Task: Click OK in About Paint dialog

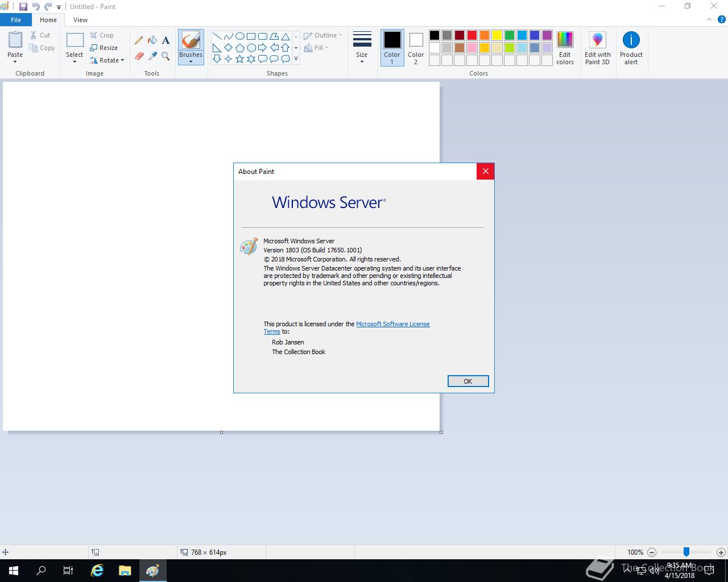Action: click(x=468, y=381)
